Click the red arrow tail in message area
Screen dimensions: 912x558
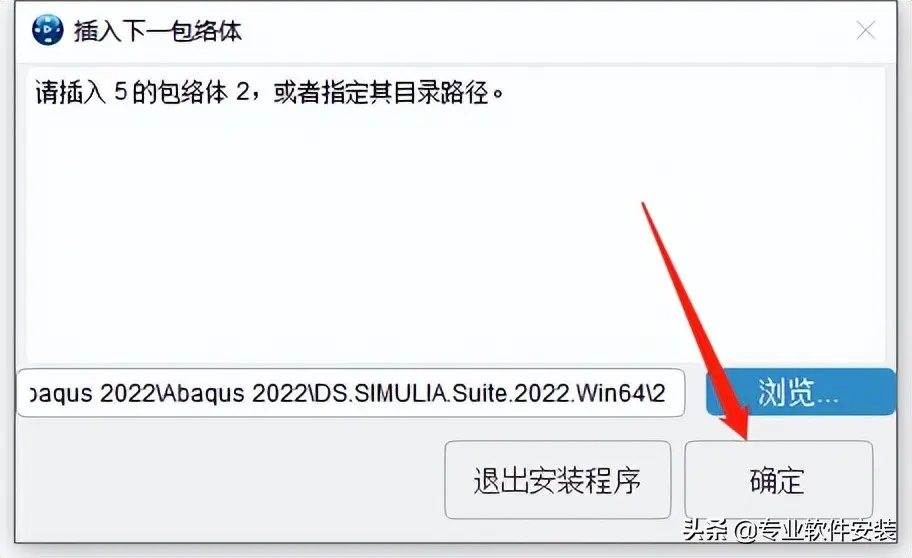click(x=646, y=211)
